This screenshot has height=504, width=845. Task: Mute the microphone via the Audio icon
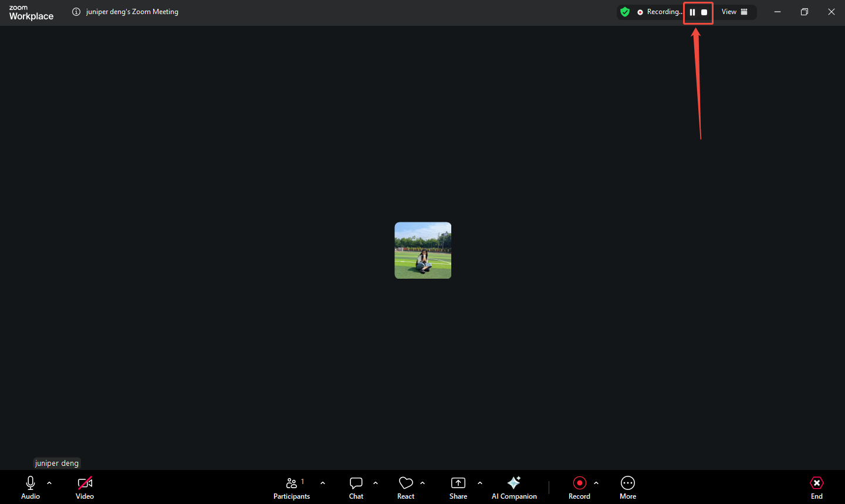tap(30, 482)
